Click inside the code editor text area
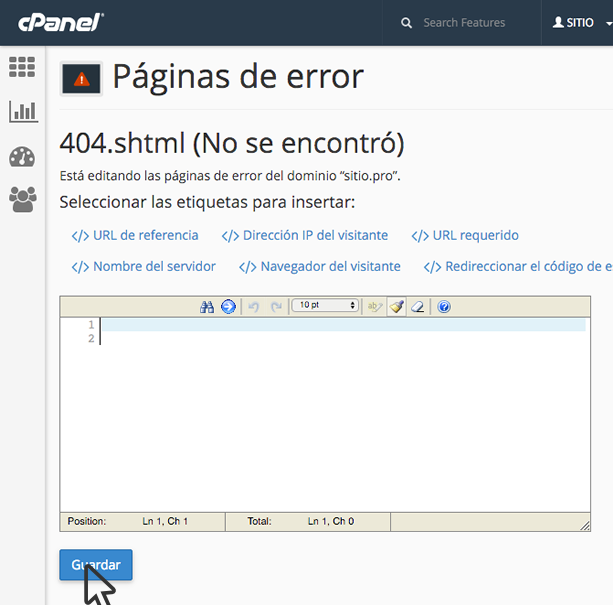 [x=340, y=420]
